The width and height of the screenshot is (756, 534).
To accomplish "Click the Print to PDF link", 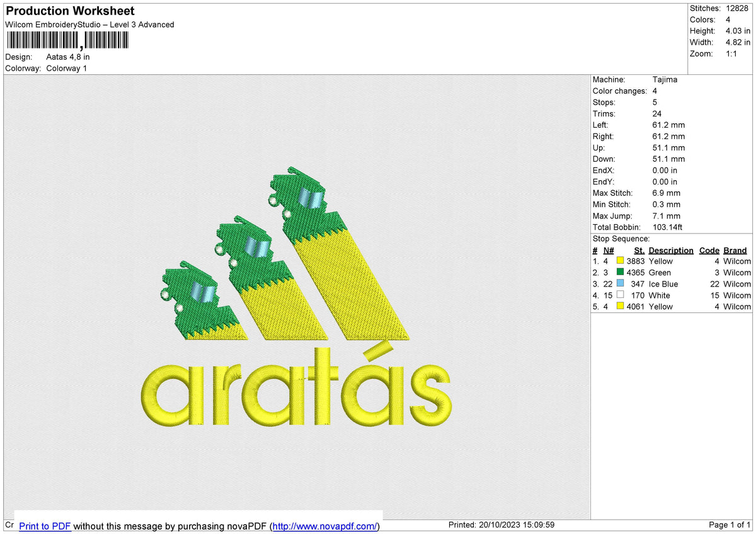I will pyautogui.click(x=45, y=526).
